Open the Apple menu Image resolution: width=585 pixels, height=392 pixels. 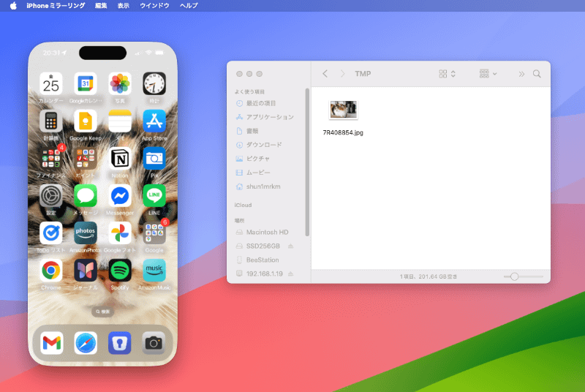(13, 6)
